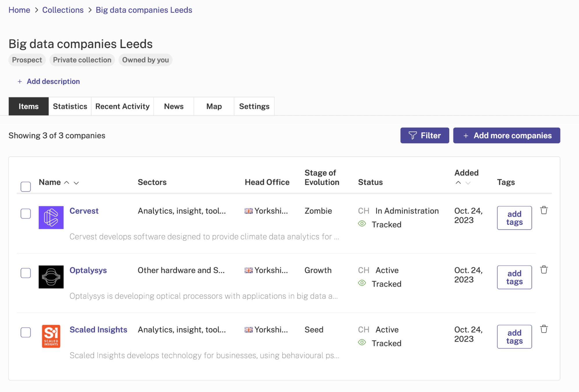The image size is (579, 392).
Task: Switch to the Items tab
Action: (29, 106)
